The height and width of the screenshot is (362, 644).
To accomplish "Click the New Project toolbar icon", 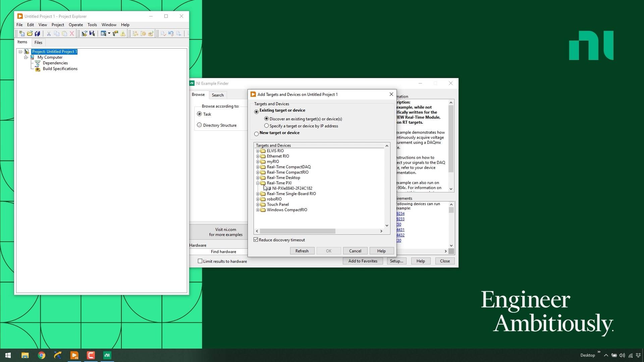I will click(22, 34).
